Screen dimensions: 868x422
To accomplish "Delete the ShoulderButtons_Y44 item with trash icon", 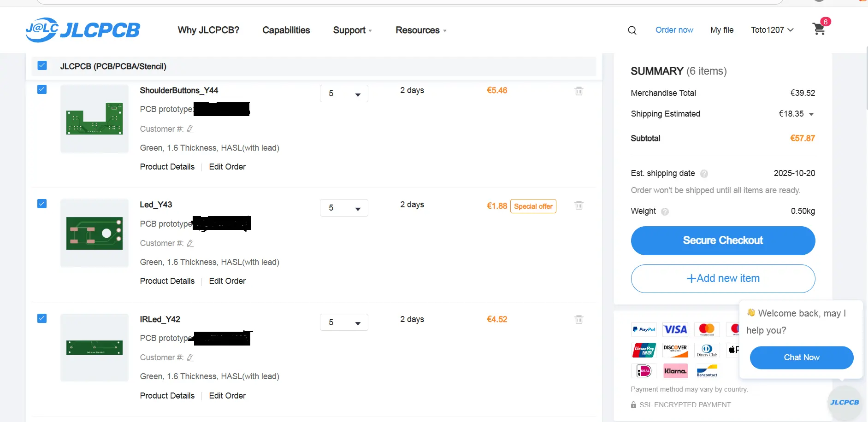I will [579, 91].
